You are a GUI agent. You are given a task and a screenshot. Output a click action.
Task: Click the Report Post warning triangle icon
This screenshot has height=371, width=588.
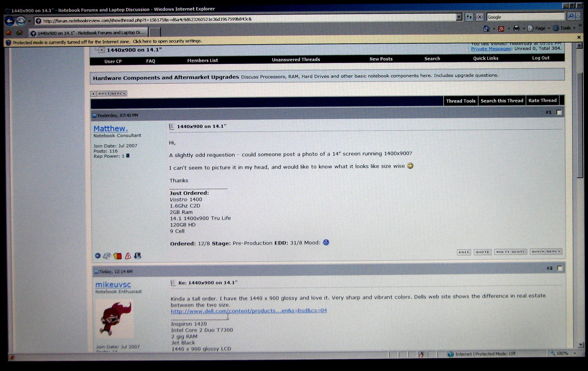(x=128, y=256)
